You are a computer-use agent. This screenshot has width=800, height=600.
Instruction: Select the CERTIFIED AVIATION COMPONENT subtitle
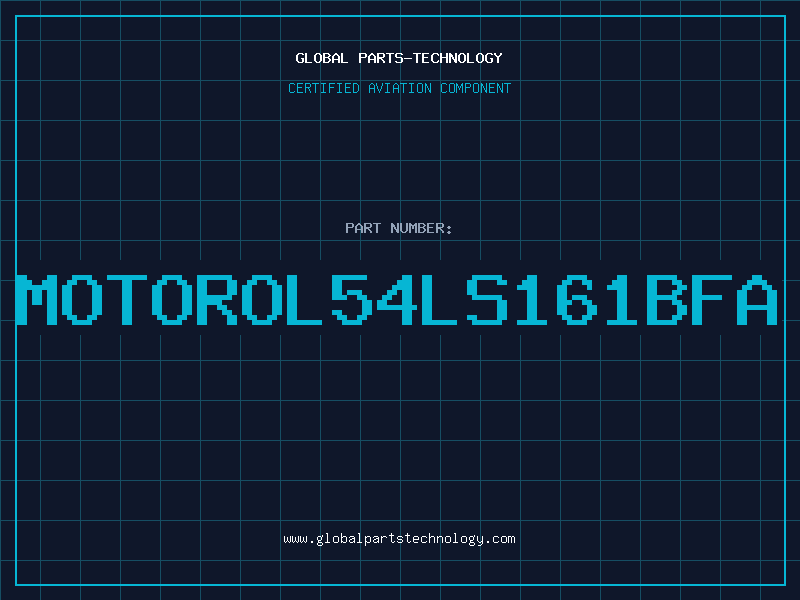[399, 88]
